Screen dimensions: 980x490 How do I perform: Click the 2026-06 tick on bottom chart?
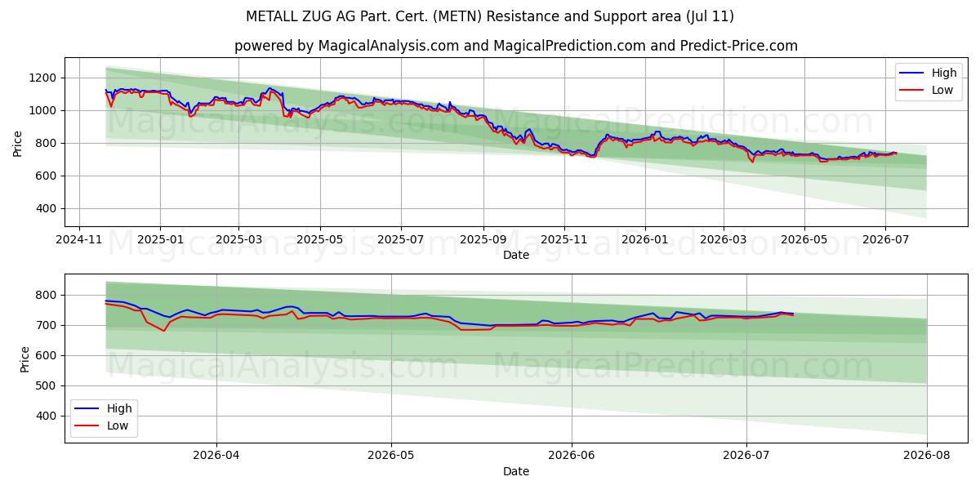(x=572, y=457)
